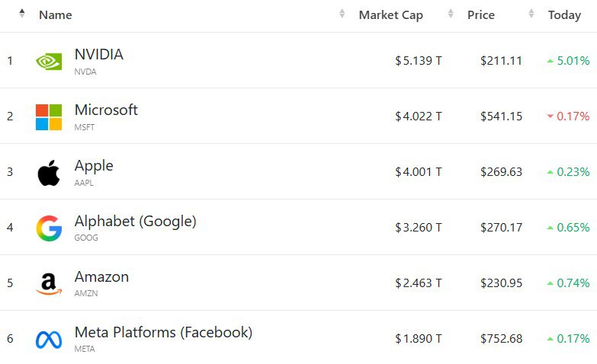Click the Market Cap column header

pyautogui.click(x=390, y=15)
